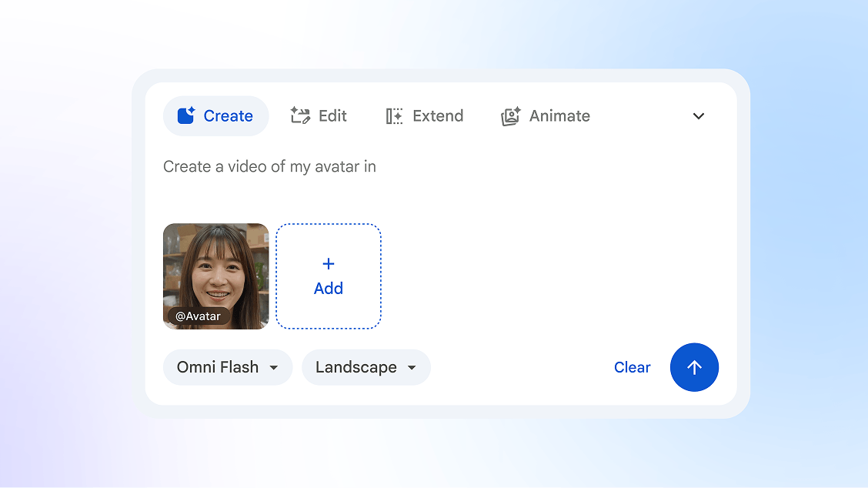Switch to the Edit tab
The image size is (868, 488).
coord(319,115)
